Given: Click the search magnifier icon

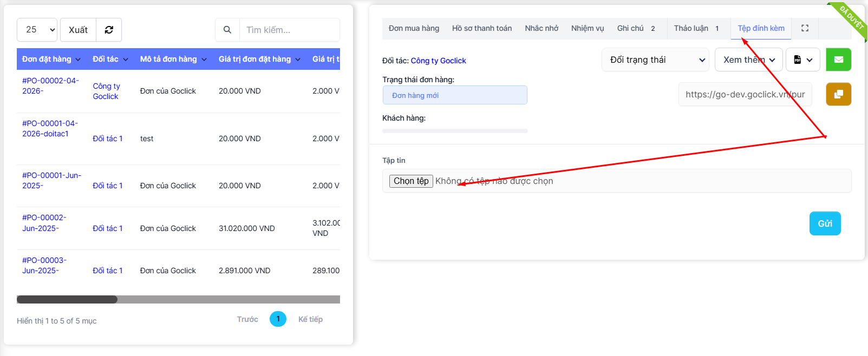Looking at the screenshot, I should click(x=227, y=30).
